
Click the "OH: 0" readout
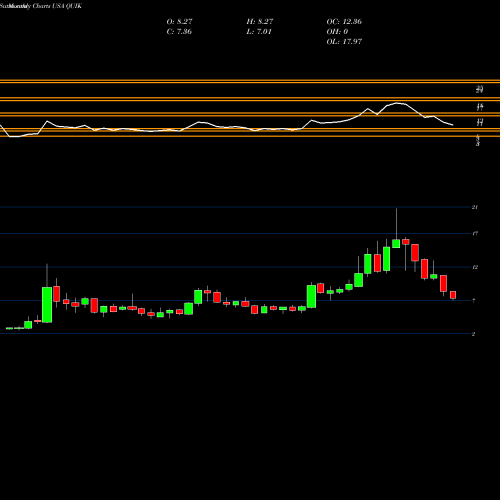pyautogui.click(x=337, y=32)
